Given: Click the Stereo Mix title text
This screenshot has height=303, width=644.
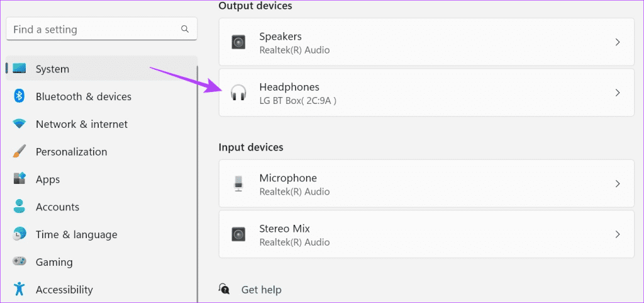Looking at the screenshot, I should coord(285,229).
